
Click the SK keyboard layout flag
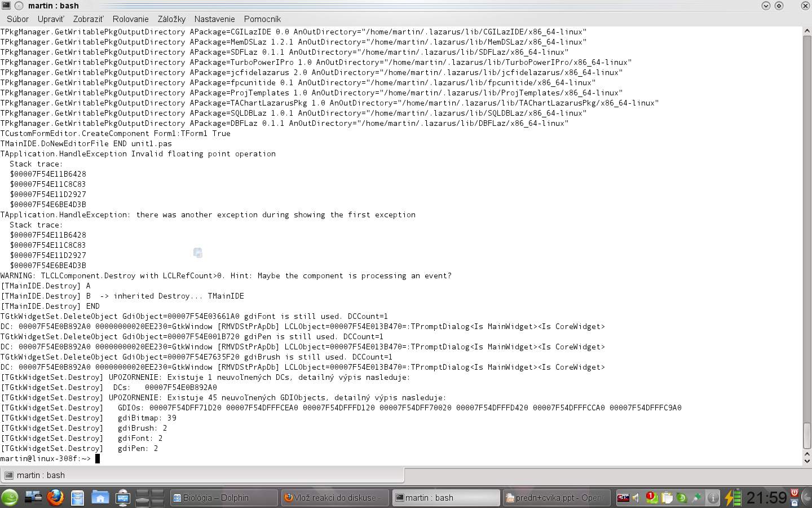(623, 498)
